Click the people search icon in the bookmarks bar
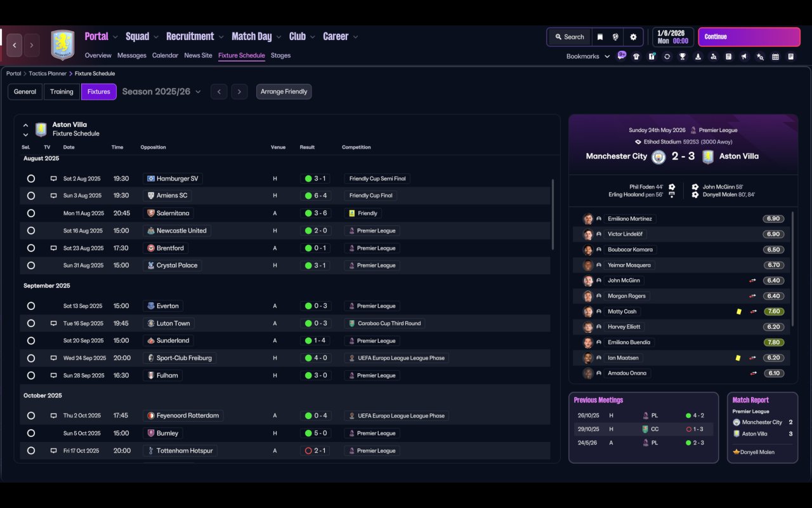The image size is (812, 508). coord(713,57)
